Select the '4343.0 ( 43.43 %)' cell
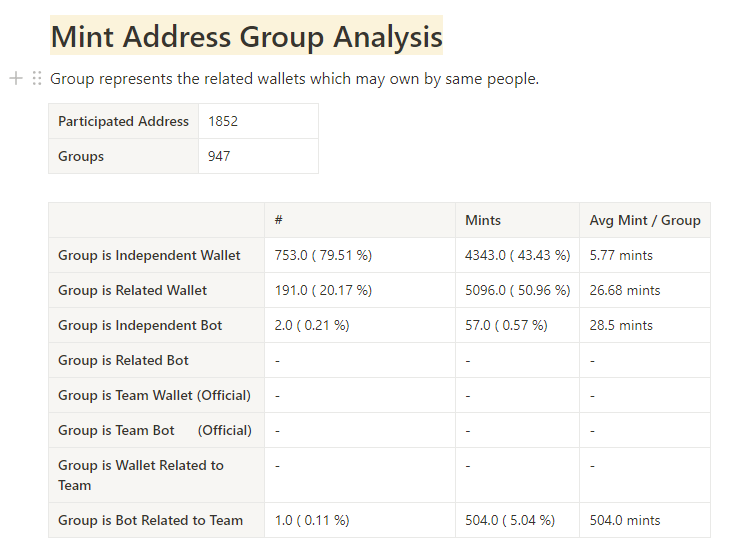 click(518, 255)
